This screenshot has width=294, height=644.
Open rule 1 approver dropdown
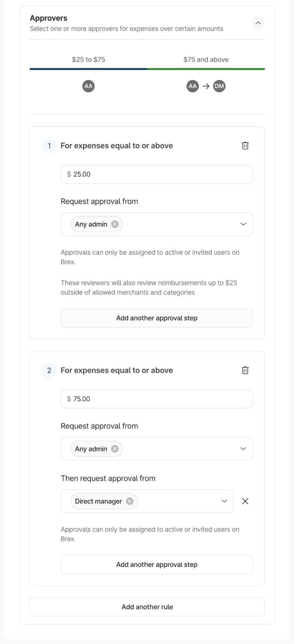243,224
